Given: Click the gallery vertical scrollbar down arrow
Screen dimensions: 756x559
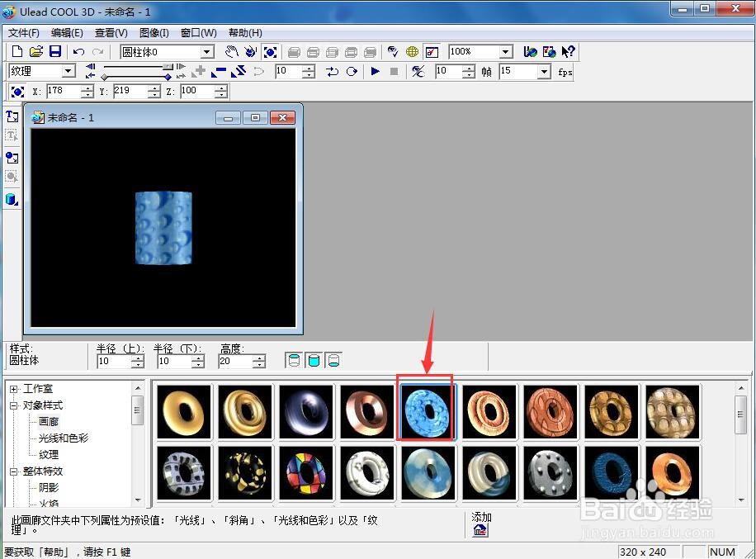Looking at the screenshot, I should [741, 500].
